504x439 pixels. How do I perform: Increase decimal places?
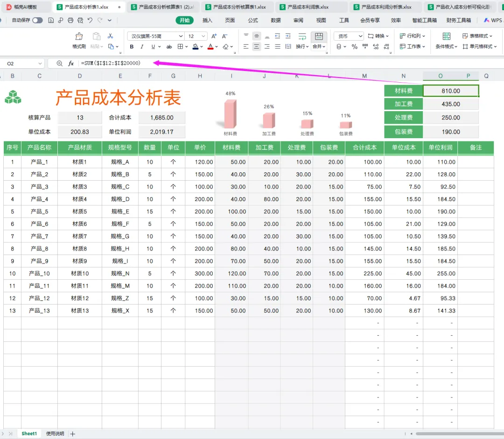[376, 47]
